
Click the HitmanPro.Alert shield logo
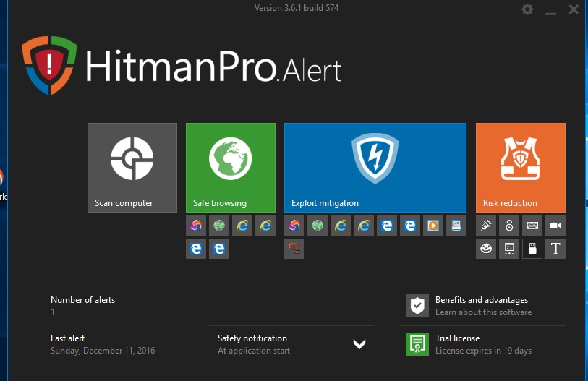49,65
